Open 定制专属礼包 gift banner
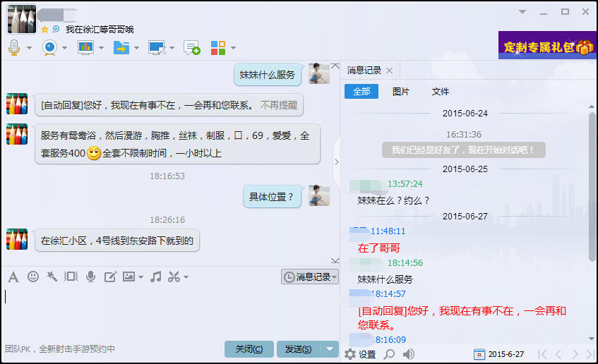The image size is (598, 364). (x=548, y=45)
